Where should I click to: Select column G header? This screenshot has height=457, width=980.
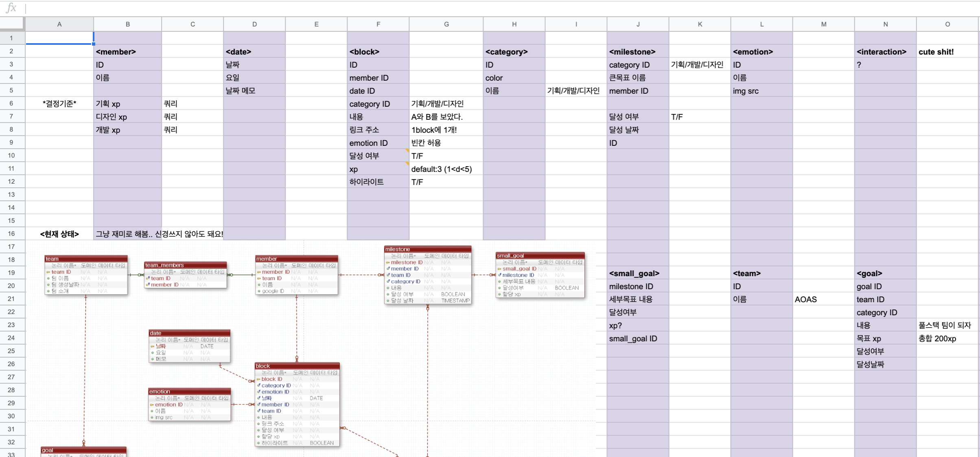pos(446,24)
